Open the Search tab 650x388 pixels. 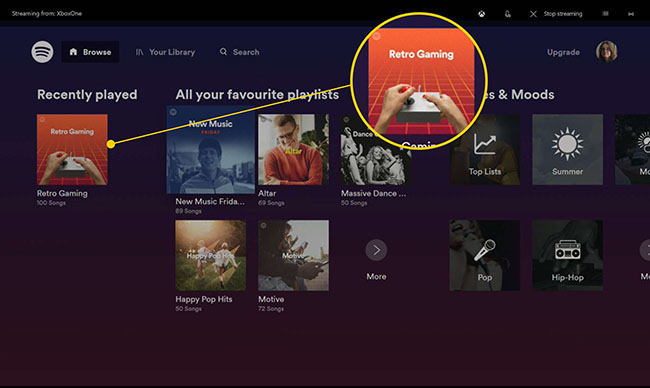[x=239, y=52]
